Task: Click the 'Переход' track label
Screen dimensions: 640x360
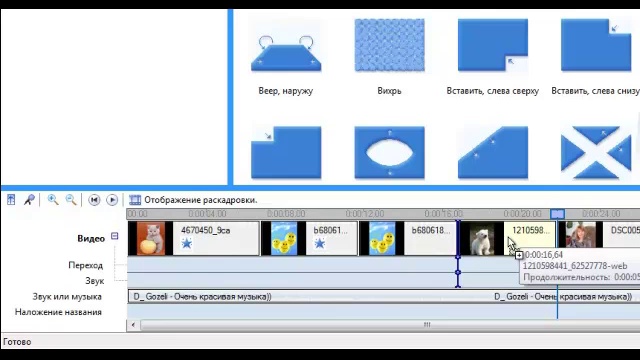Action: point(86,265)
